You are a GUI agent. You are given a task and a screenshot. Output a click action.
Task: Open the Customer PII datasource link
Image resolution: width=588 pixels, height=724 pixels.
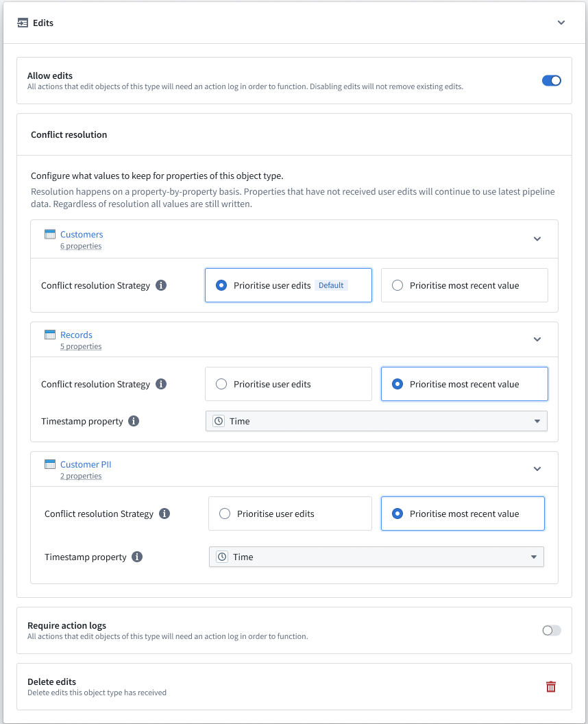click(86, 465)
